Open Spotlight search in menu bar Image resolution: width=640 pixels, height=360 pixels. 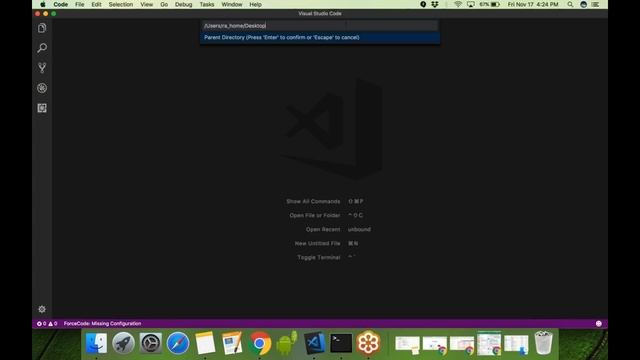(570, 4)
